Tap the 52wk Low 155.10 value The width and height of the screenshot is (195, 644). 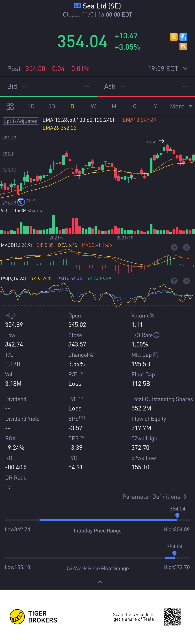point(140,467)
